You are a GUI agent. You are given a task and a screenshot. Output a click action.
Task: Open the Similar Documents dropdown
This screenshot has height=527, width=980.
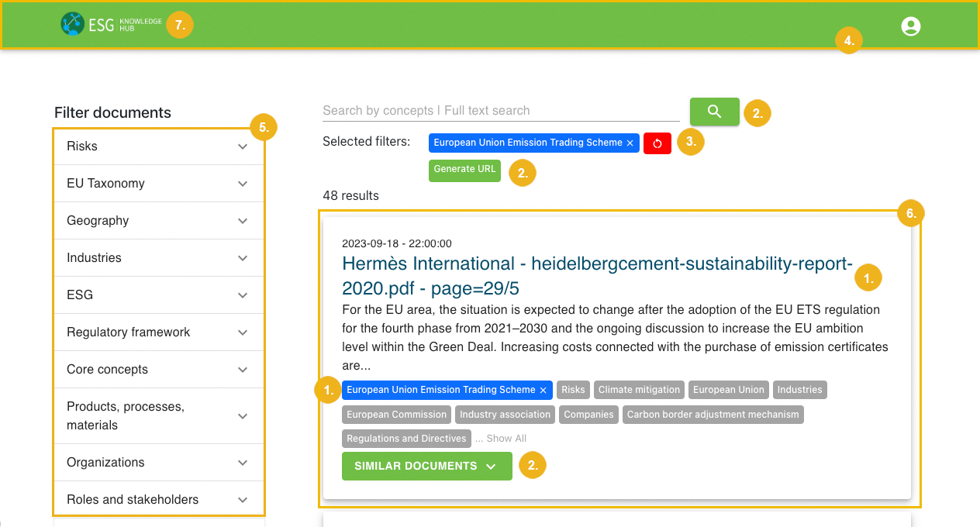pos(426,467)
